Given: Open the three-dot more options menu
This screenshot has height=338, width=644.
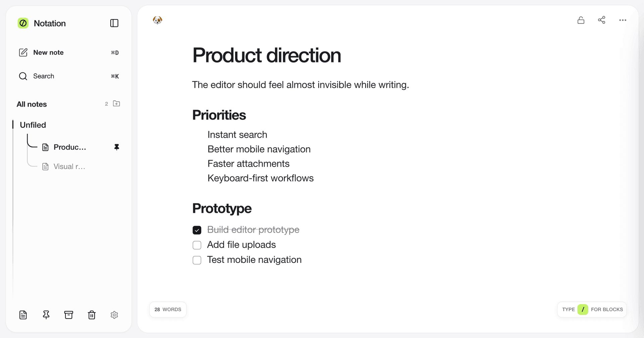Looking at the screenshot, I should [623, 20].
